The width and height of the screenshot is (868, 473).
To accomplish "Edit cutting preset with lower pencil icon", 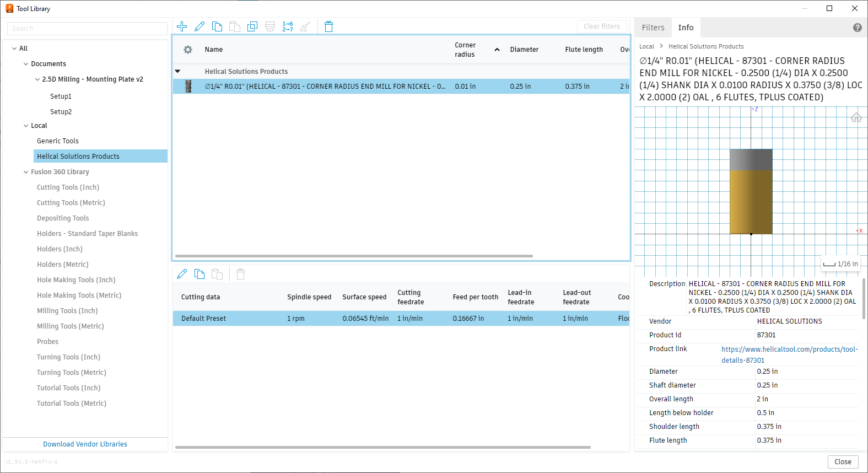I will 182,274.
